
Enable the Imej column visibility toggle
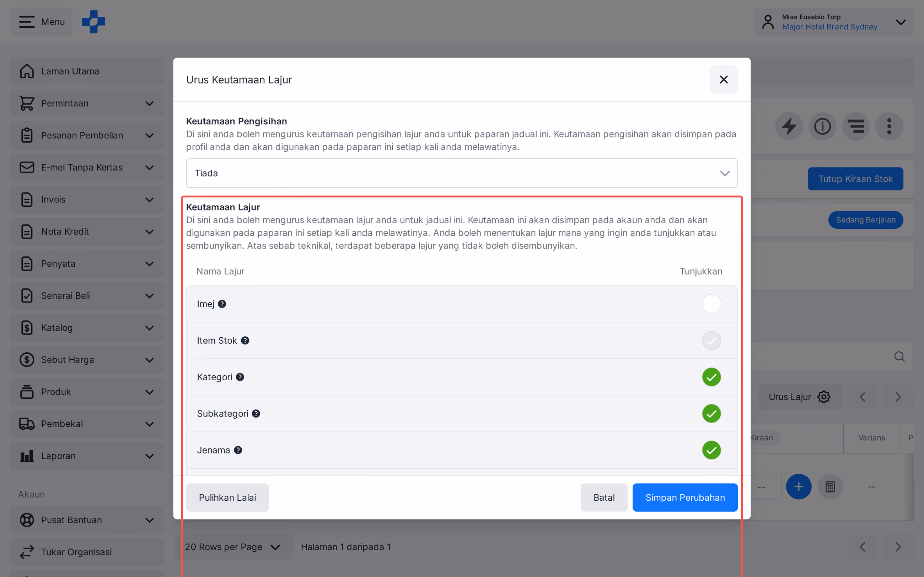[x=711, y=304]
